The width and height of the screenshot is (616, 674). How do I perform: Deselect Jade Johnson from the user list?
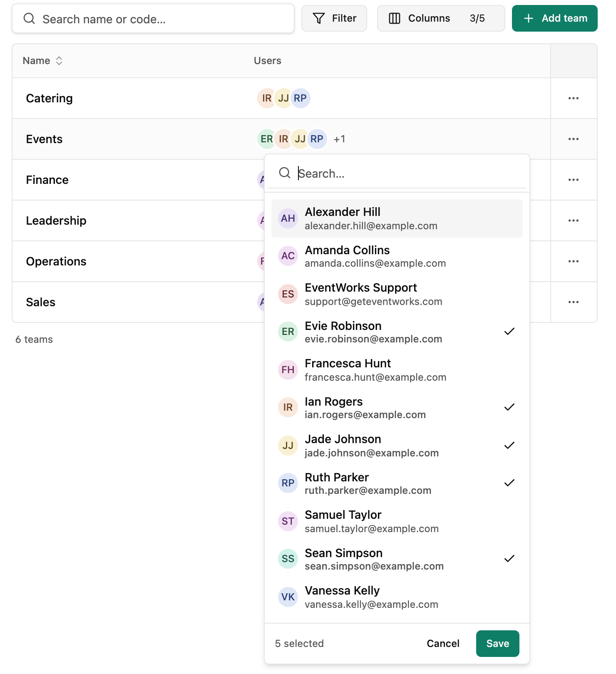[x=397, y=446]
